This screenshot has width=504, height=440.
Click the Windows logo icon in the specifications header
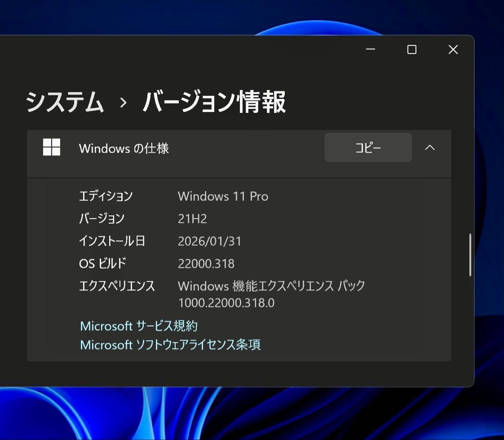coord(51,148)
